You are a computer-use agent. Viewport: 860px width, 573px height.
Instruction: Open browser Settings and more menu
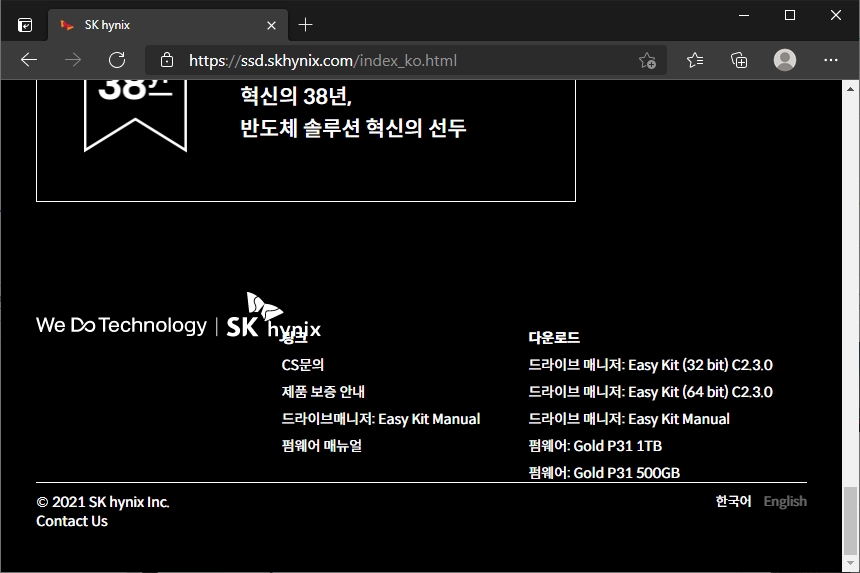click(x=830, y=60)
